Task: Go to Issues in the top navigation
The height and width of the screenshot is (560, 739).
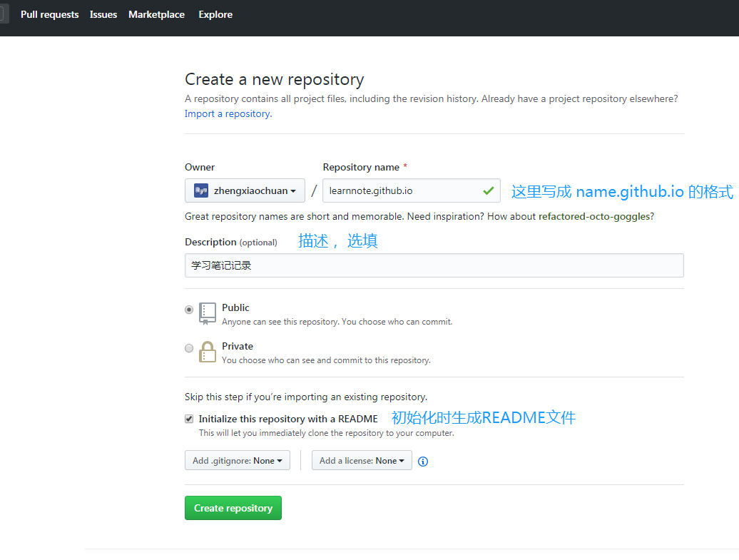Action: coord(103,14)
